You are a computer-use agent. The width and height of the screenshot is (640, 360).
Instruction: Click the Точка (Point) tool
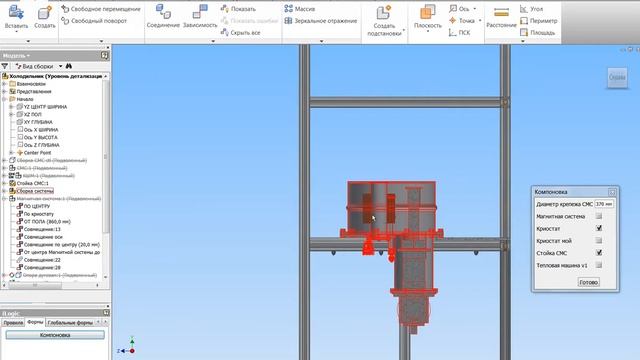point(462,20)
